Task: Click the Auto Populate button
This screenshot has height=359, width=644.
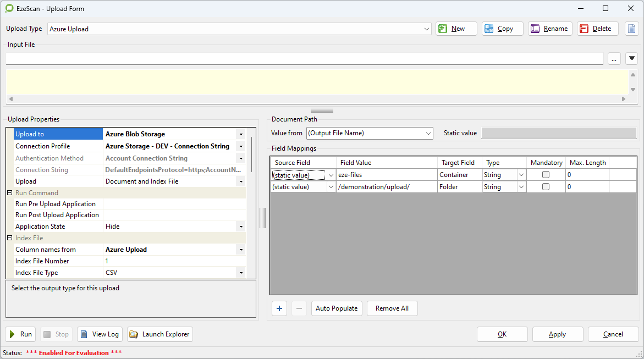Action: (337, 308)
